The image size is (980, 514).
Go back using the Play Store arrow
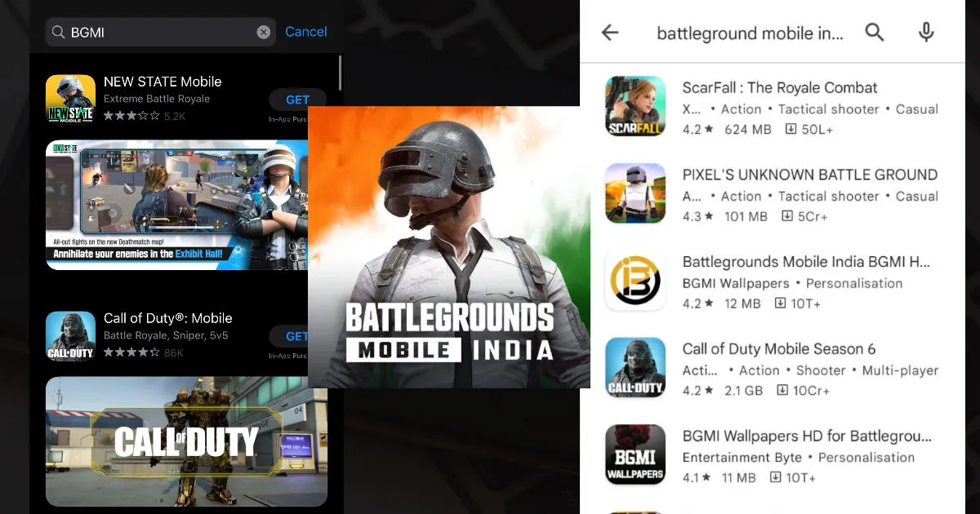point(610,33)
